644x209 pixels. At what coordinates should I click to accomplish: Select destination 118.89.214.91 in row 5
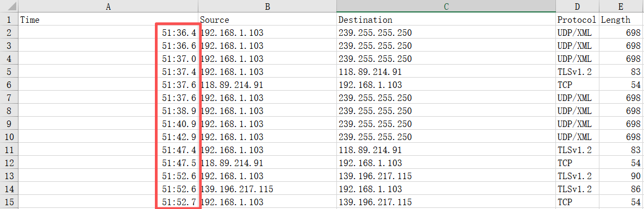[446, 72]
